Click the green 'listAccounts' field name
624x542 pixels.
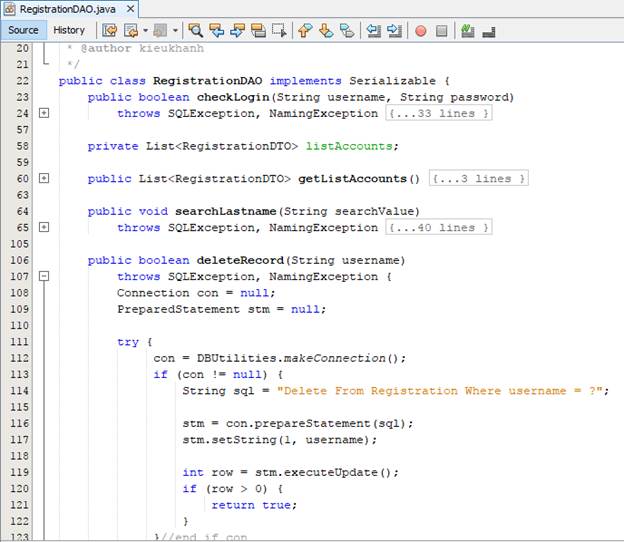(349, 146)
